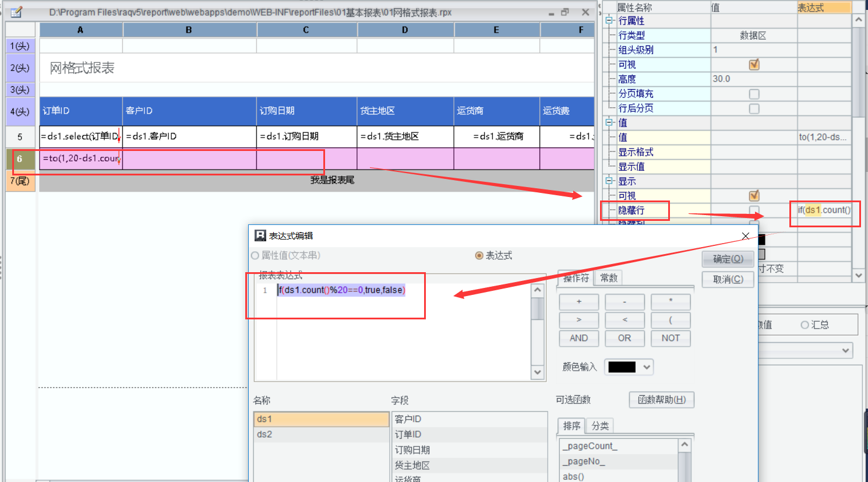868x482 pixels.
Task: Open 函数帮助(H) function help
Action: [661, 400]
